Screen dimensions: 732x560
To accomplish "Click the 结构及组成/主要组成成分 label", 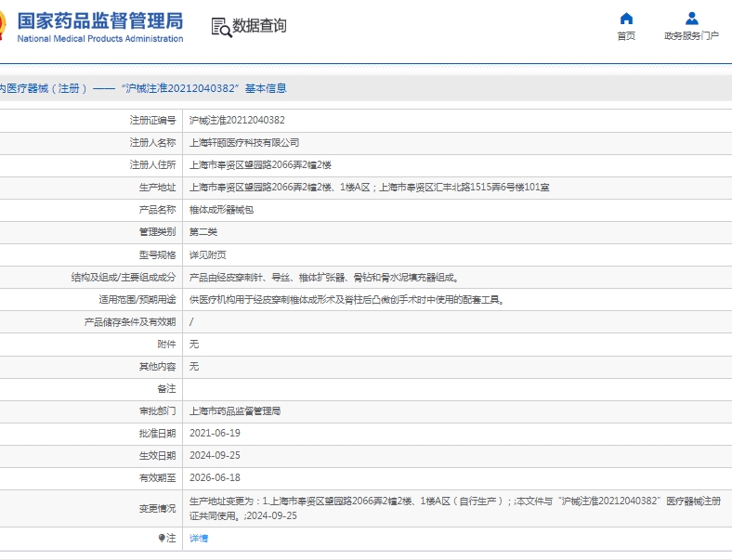I will tap(124, 278).
